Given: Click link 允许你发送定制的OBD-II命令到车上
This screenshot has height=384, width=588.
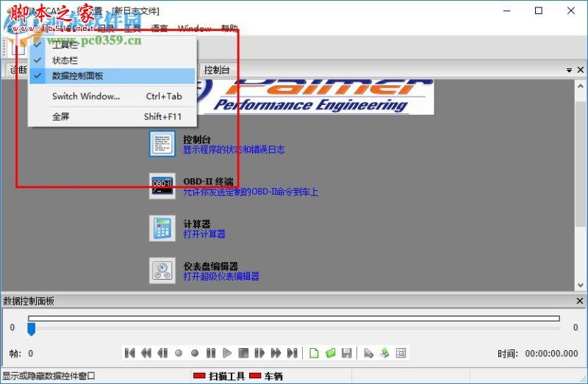Looking at the screenshot, I should point(251,192).
